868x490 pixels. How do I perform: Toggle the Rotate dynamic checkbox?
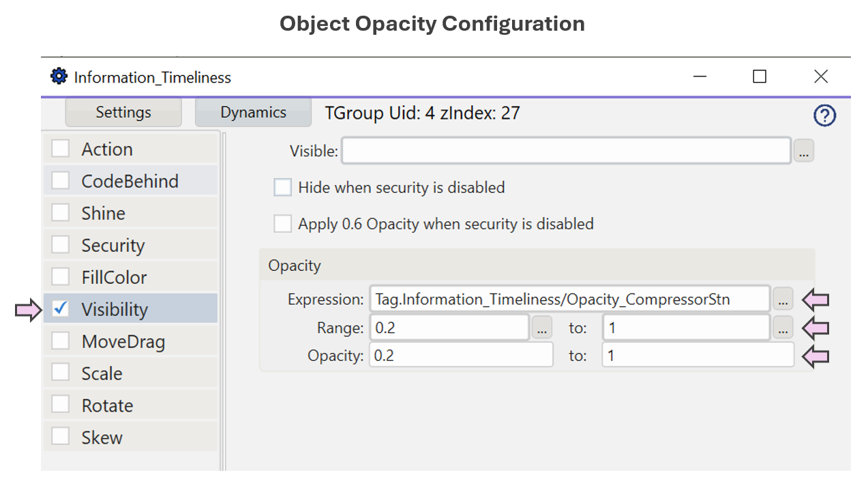[x=61, y=405]
